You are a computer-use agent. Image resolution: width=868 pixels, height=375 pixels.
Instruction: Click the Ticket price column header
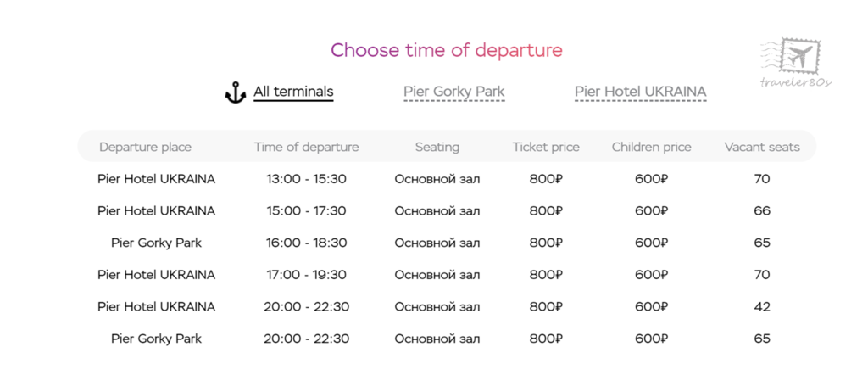point(546,147)
